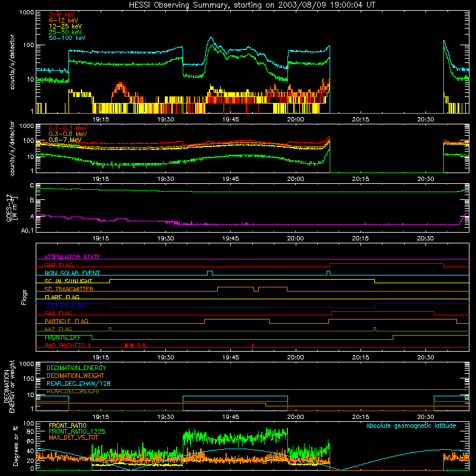Click the HESSI Observing Summary title
Image resolution: width=476 pixels, height=476 pixels.
[252, 5]
